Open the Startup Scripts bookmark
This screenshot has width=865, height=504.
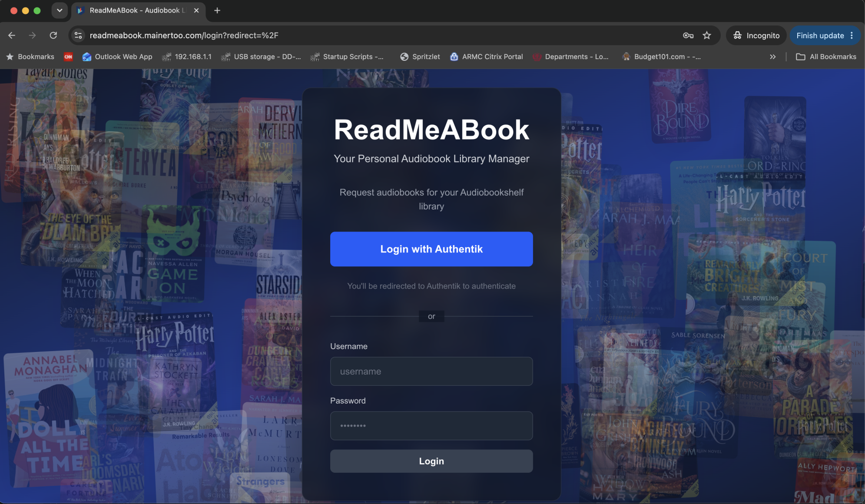pyautogui.click(x=347, y=56)
